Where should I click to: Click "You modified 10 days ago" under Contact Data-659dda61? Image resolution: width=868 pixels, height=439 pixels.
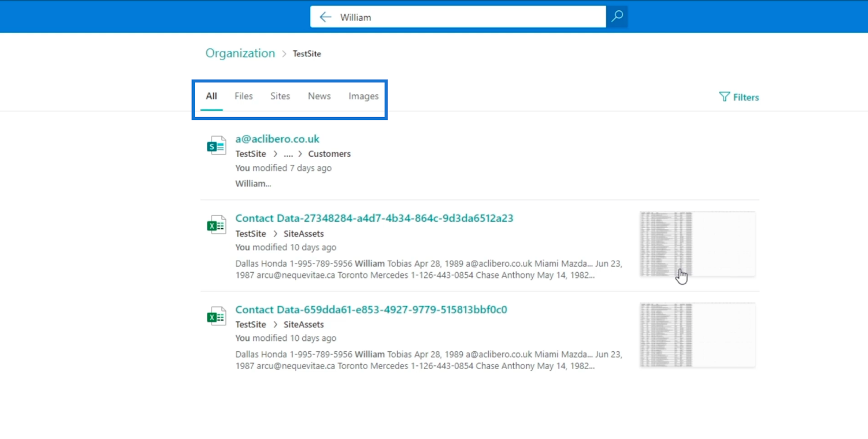286,338
